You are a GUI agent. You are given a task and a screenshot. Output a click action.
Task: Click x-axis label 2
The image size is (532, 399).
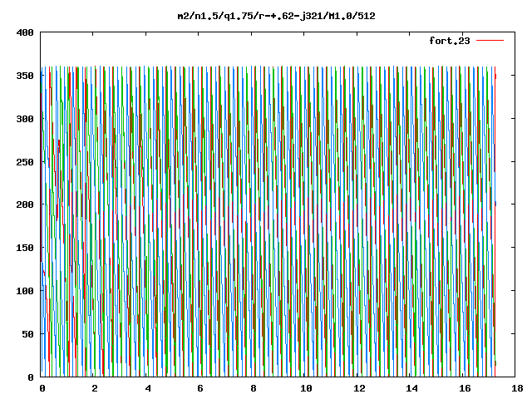(95, 388)
